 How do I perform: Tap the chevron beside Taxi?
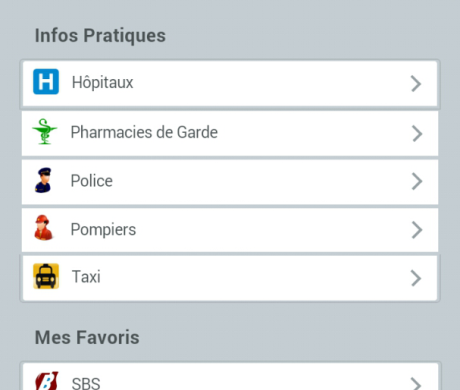[x=416, y=278]
